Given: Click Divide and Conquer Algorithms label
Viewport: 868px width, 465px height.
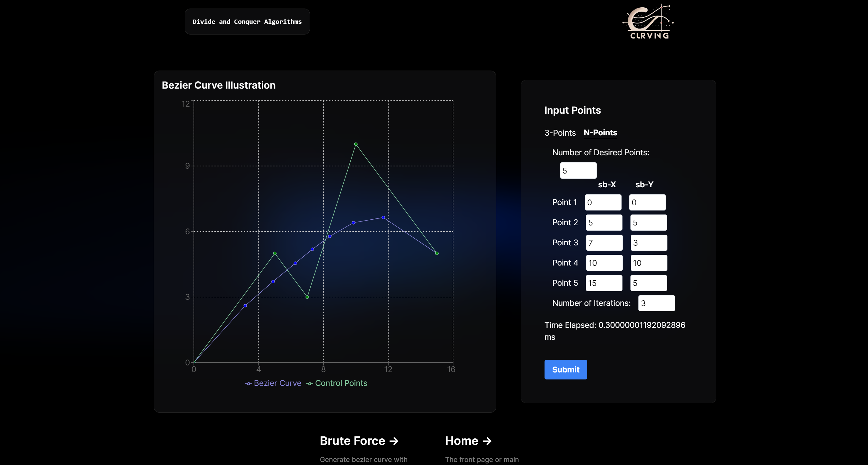Looking at the screenshot, I should pyautogui.click(x=247, y=22).
